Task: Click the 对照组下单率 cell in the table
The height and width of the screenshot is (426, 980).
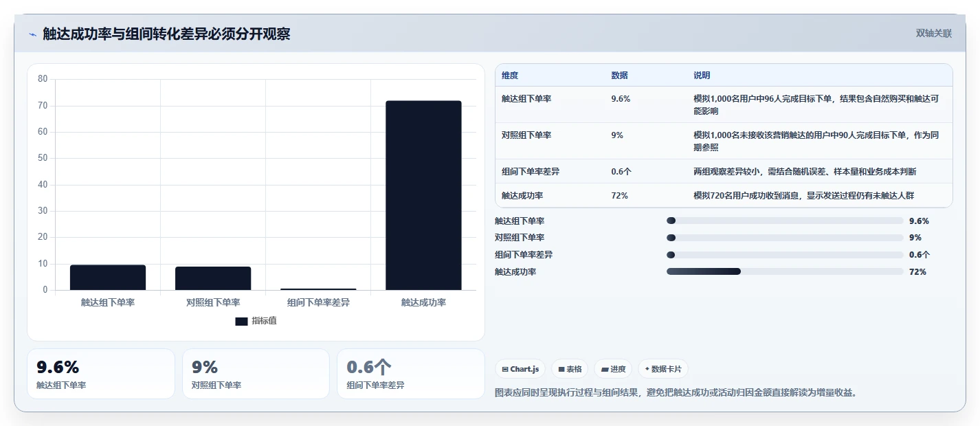Action: point(526,135)
